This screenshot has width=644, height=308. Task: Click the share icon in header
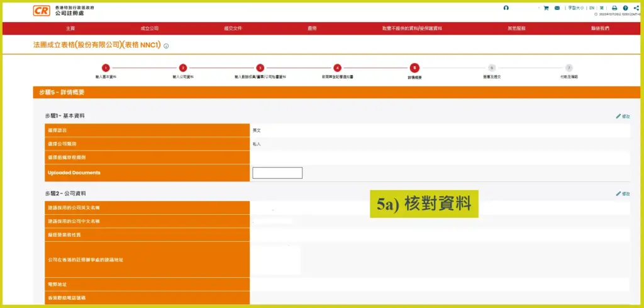tap(636, 8)
